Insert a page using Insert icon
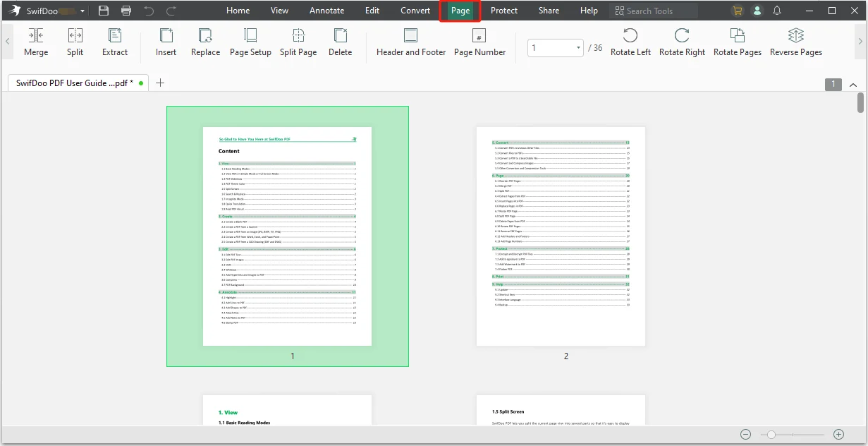 coord(166,36)
